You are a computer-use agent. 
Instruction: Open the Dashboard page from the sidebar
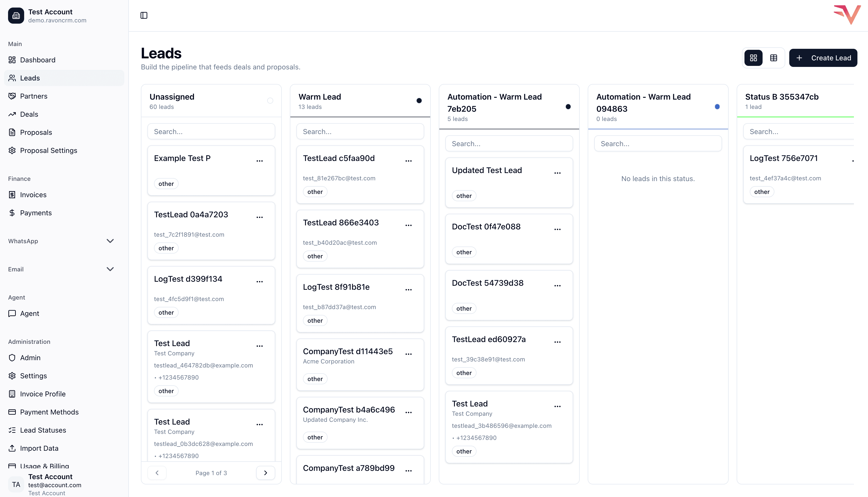pos(37,60)
